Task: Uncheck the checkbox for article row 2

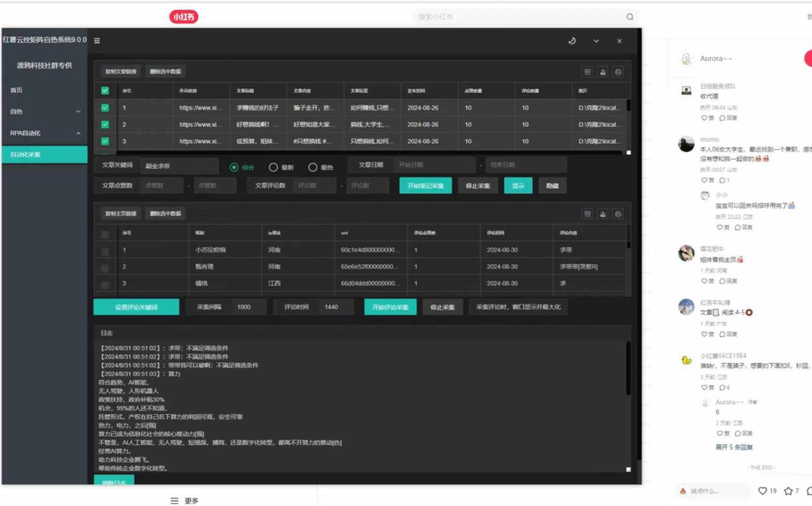Action: 105,125
